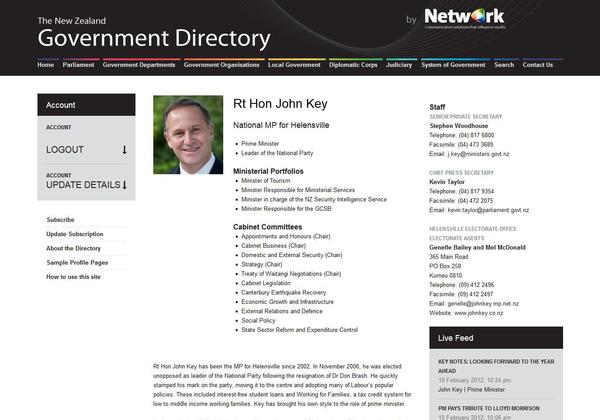This screenshot has height=420, width=600.
Task: Click email j.key@ministers.govt.nz
Action: coord(478,154)
